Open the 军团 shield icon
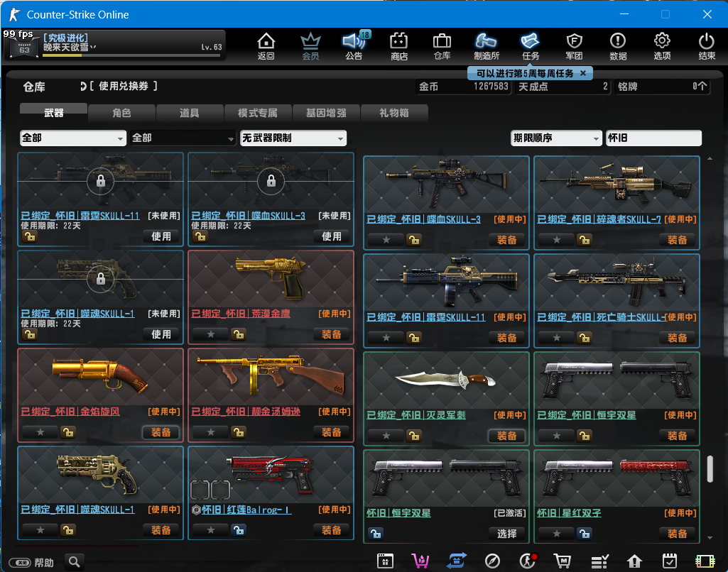The image size is (728, 572). pos(575,46)
